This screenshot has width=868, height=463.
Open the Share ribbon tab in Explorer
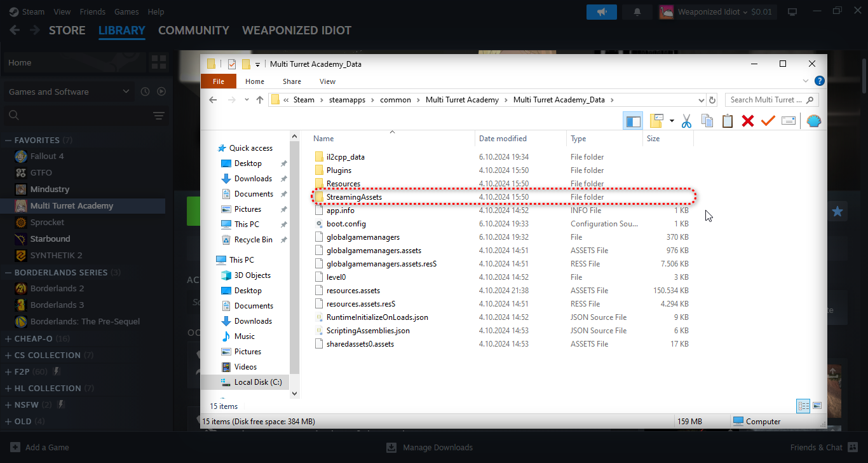click(292, 81)
